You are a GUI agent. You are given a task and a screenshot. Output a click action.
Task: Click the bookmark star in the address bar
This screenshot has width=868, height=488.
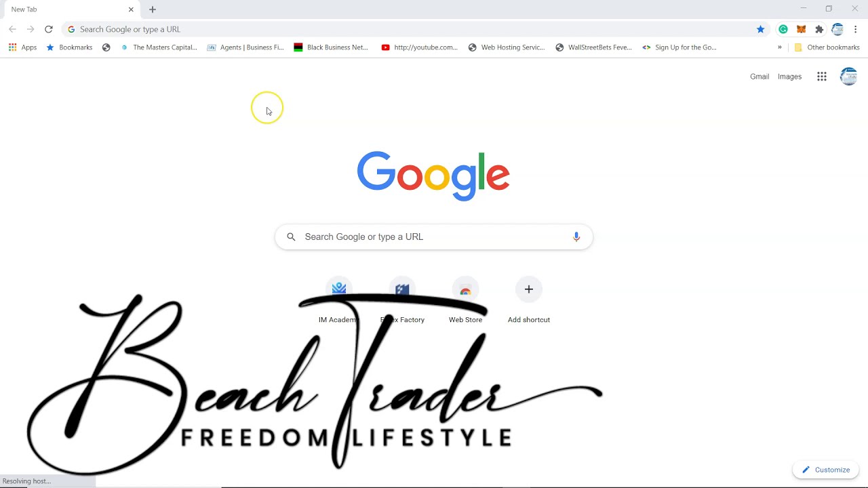point(760,29)
